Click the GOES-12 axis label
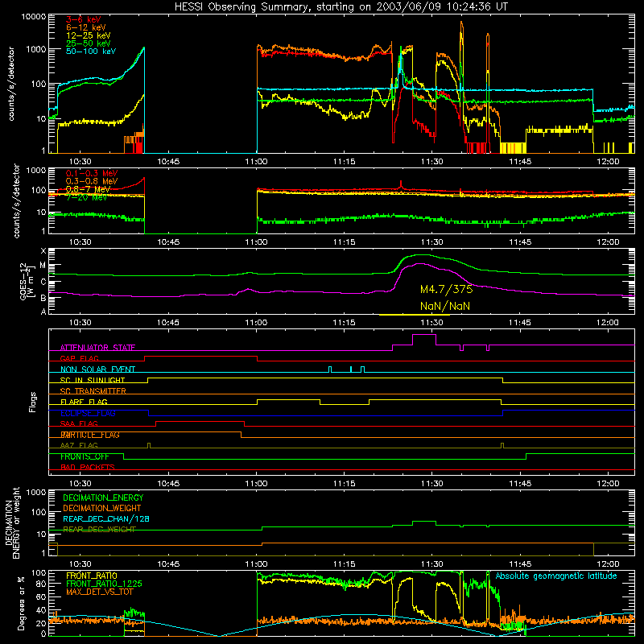Image resolution: width=644 pixels, height=644 pixels. tap(26, 281)
